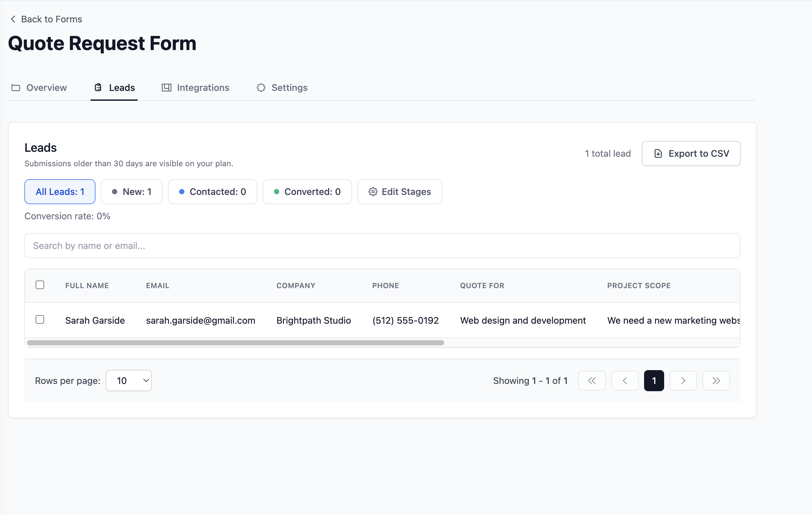Click the Overview folder icon
The image size is (812, 515).
16,88
